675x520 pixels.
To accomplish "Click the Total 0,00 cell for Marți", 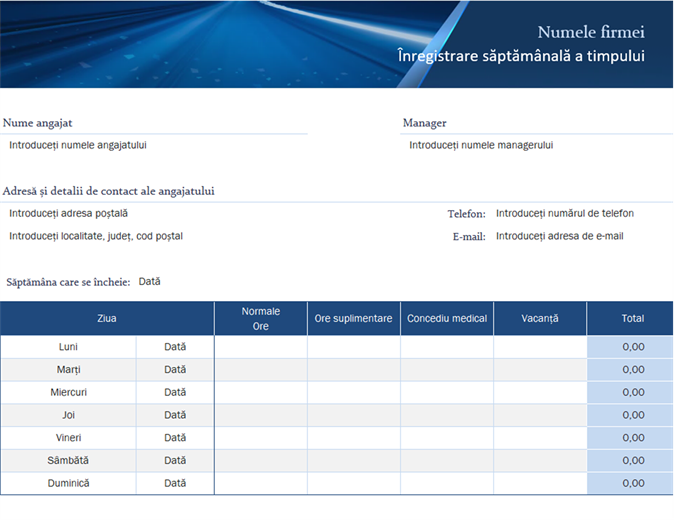I will [630, 370].
